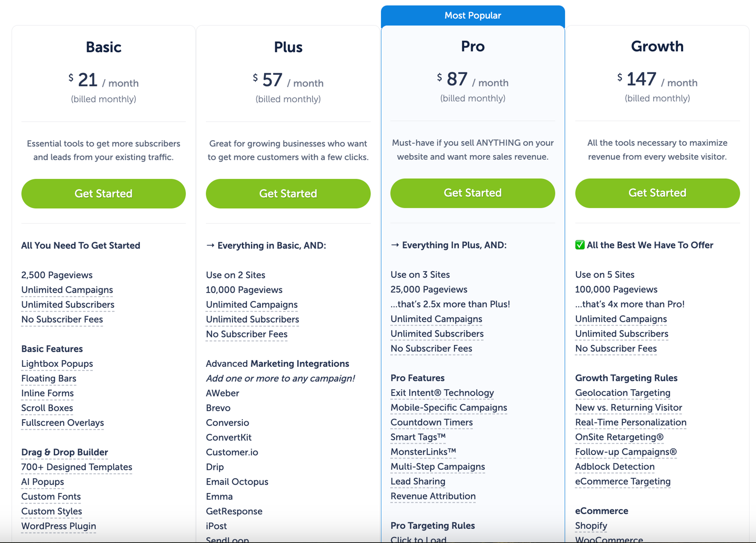Image resolution: width=756 pixels, height=543 pixels.
Task: Click Get Started under the Pro plan
Action: point(472,193)
